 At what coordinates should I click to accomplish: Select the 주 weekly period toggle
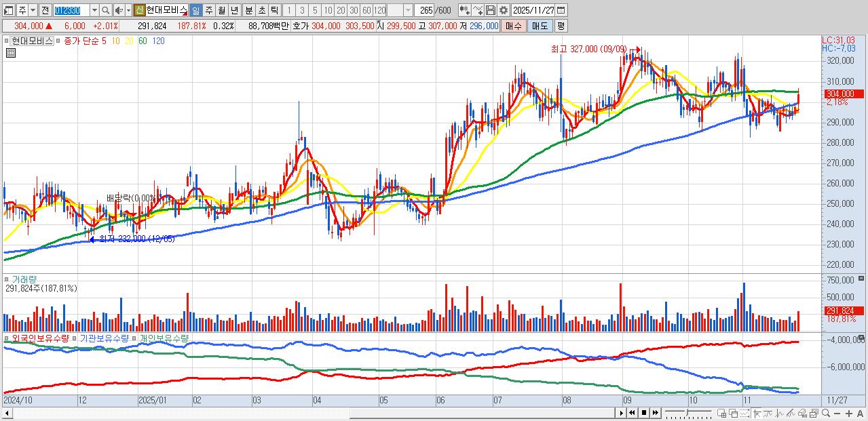209,10
